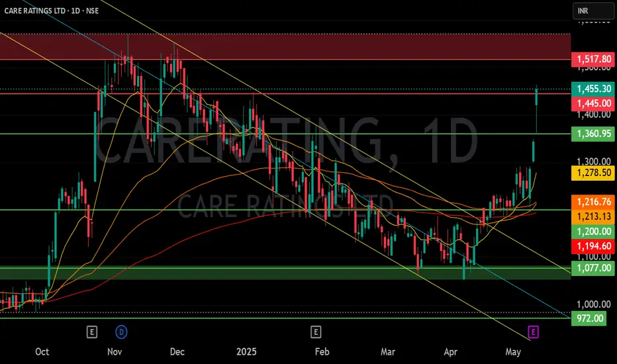Click the 1,300.00 price axis tick

click(593, 161)
